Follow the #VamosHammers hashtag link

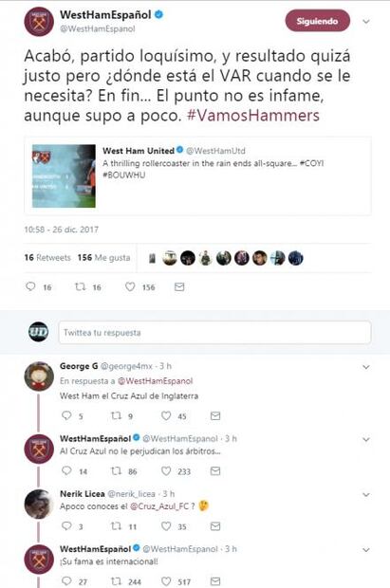click(253, 115)
